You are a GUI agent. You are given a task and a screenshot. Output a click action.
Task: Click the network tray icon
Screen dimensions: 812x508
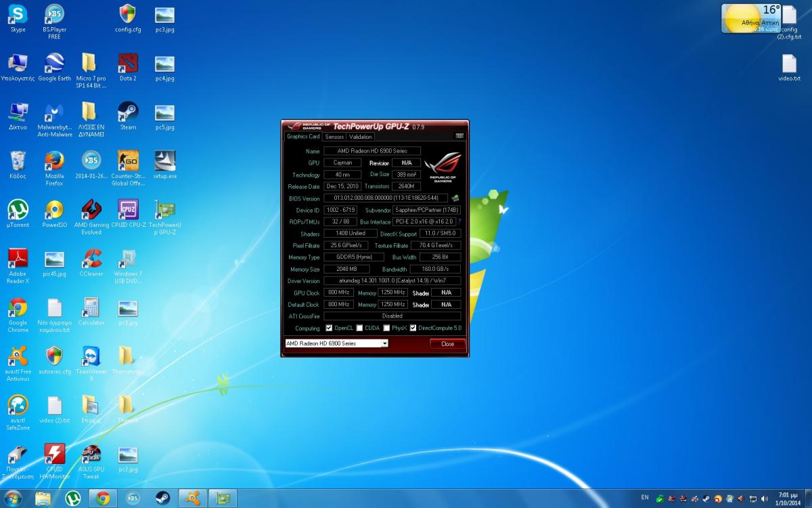753,499
